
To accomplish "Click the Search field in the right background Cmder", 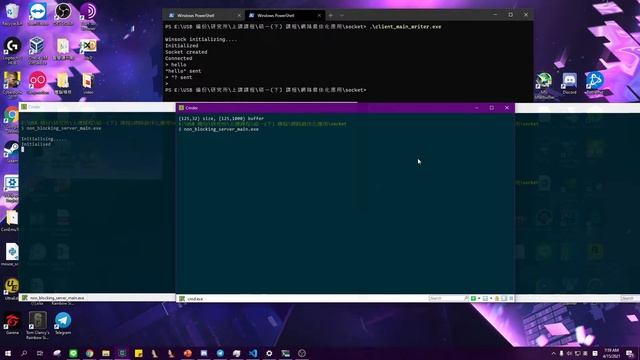I will coord(630,298).
